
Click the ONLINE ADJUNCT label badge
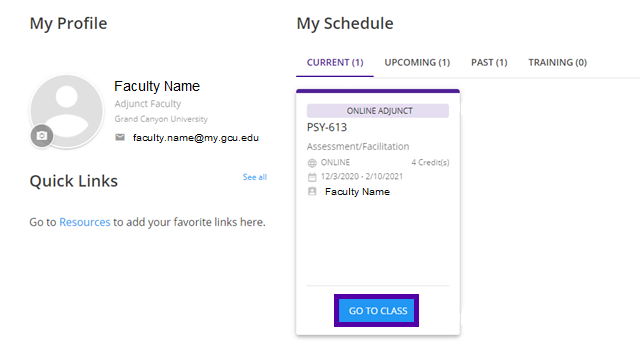(378, 111)
